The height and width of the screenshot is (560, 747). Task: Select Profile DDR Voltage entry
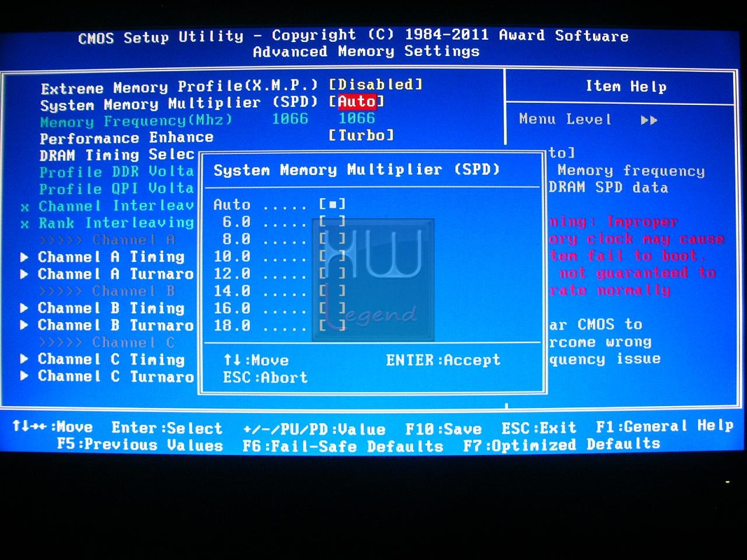[117, 172]
